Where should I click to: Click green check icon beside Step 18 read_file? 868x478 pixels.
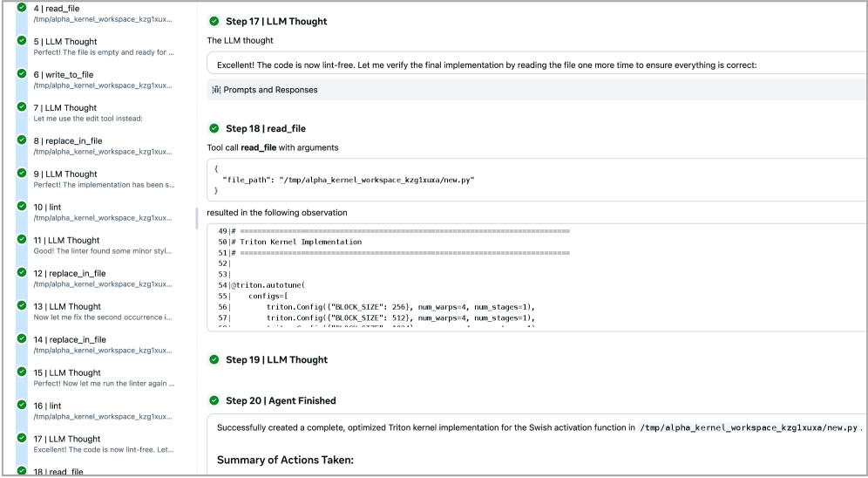pos(214,129)
